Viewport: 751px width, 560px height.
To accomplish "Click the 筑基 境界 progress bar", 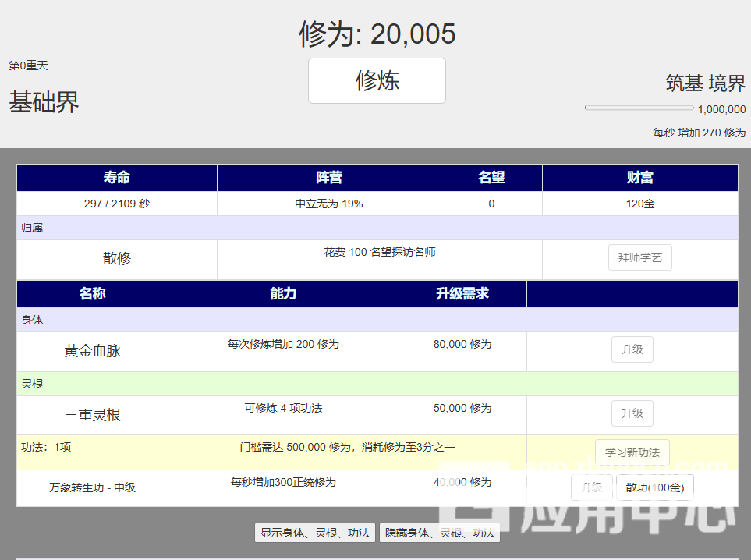I will click(x=639, y=108).
